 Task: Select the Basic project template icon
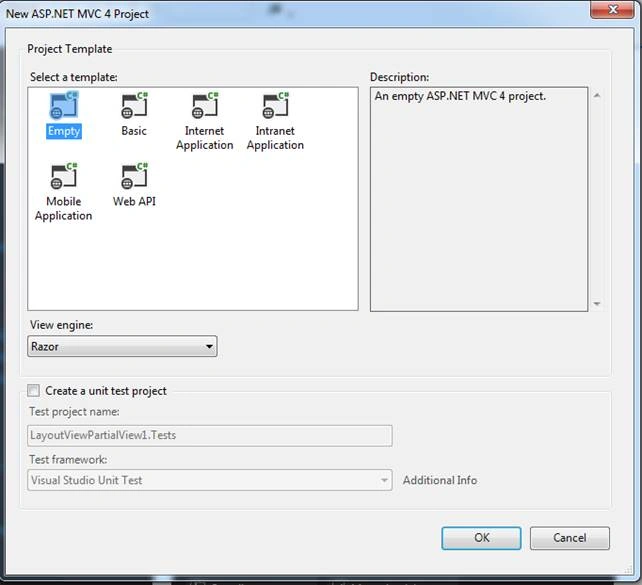coord(134,106)
